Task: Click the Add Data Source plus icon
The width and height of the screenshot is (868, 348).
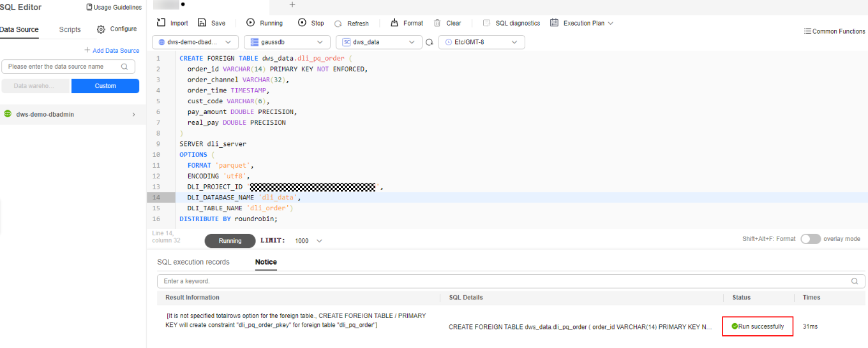Action: click(87, 50)
